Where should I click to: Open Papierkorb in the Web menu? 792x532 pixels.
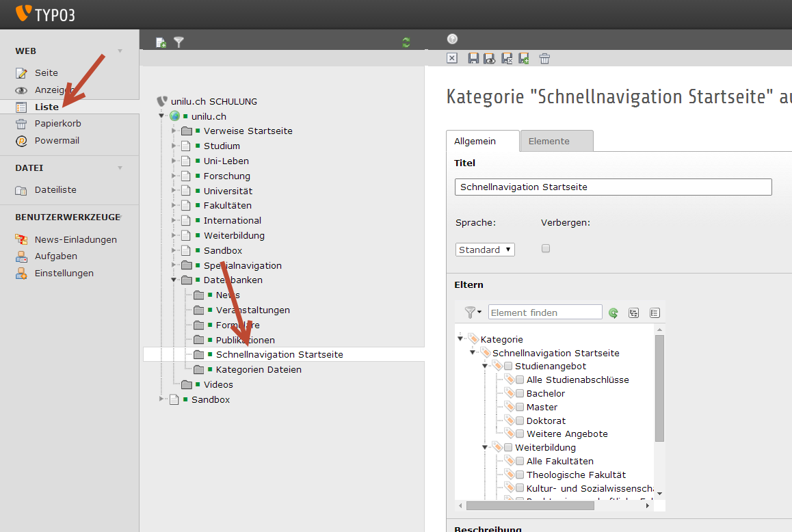57,123
